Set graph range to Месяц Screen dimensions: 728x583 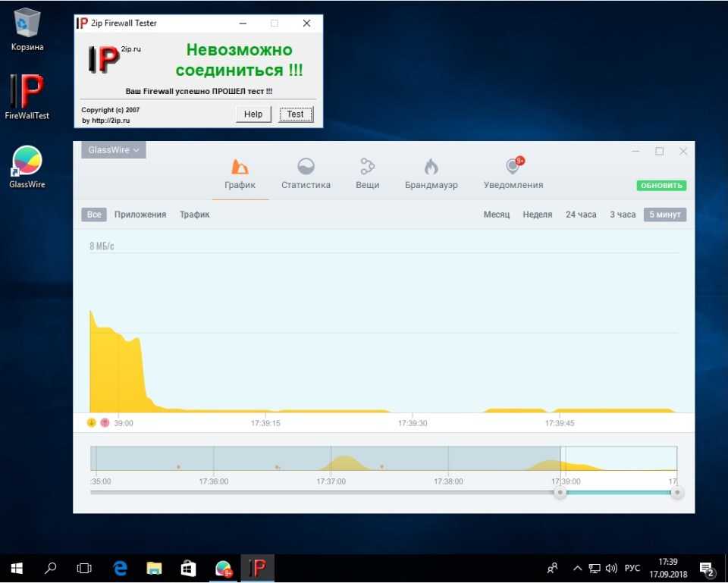[x=496, y=215]
